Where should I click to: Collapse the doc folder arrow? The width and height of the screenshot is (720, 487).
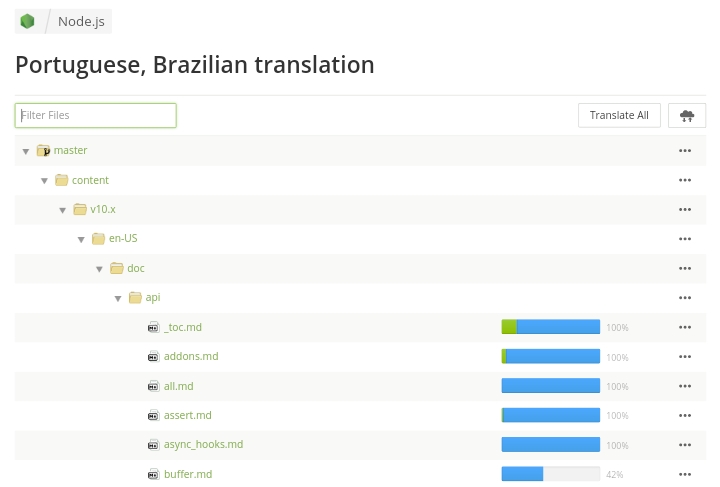tap(99, 269)
